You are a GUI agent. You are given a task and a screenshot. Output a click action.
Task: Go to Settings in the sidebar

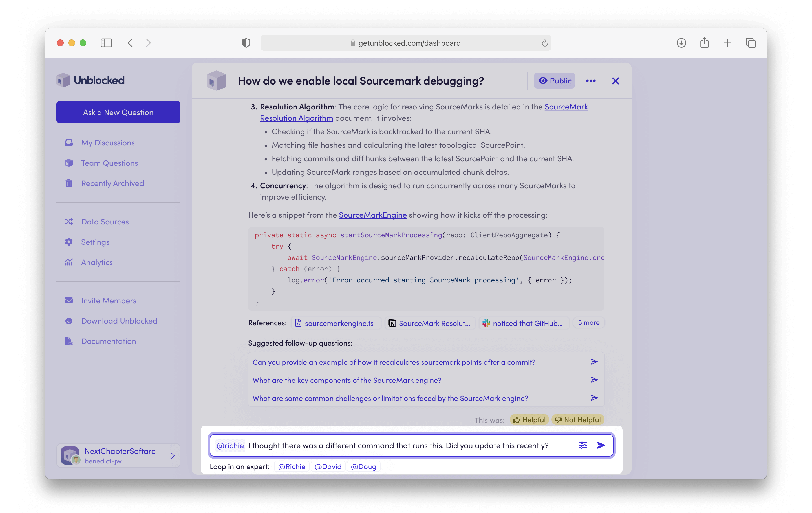(x=95, y=242)
